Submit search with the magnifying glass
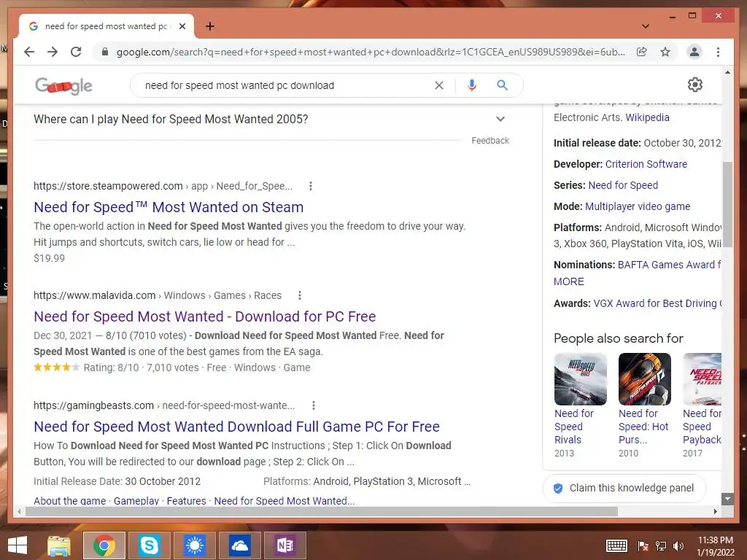The height and width of the screenshot is (560, 747). pyautogui.click(x=502, y=85)
